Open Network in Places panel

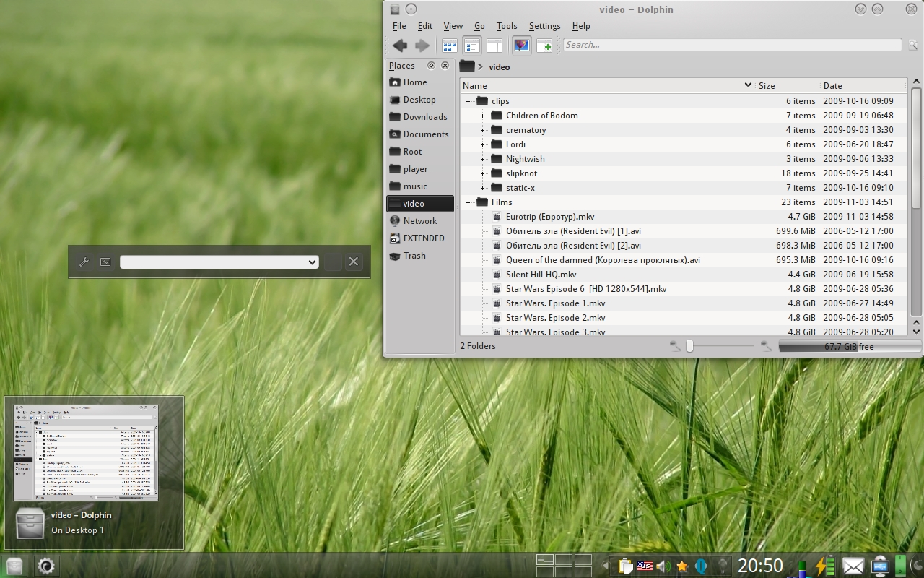click(x=420, y=221)
